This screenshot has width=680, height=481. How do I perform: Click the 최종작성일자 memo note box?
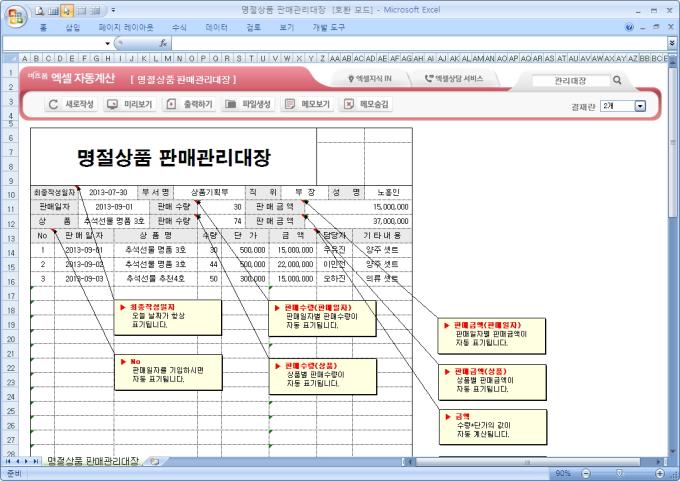[x=168, y=317]
